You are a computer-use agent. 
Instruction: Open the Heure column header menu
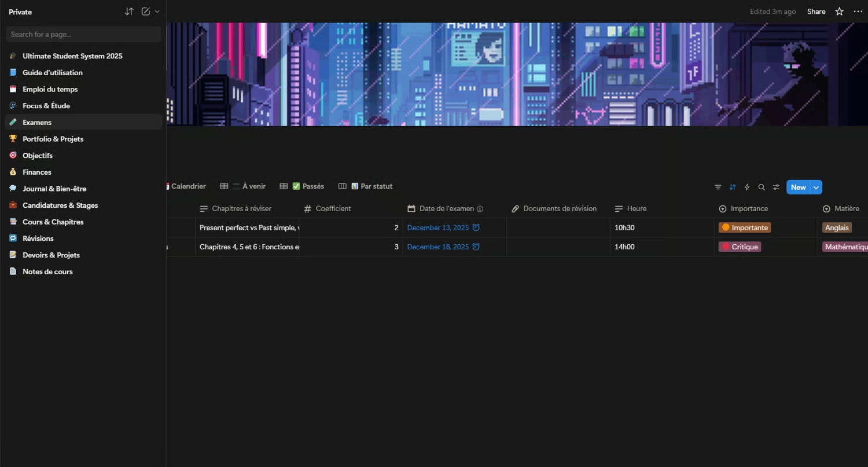(662, 208)
